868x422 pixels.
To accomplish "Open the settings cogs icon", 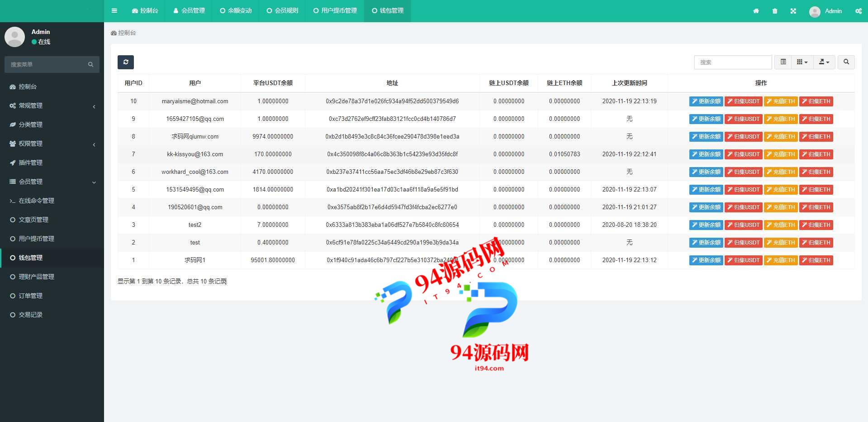I will [859, 11].
